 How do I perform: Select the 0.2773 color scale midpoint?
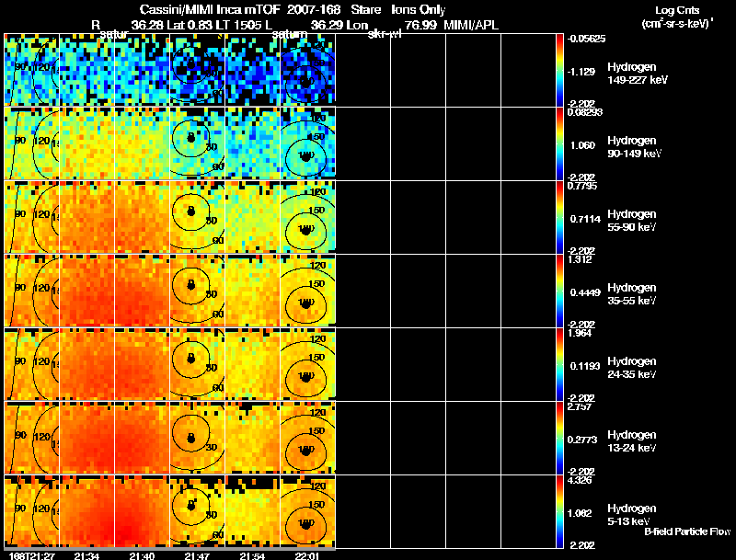(x=582, y=440)
